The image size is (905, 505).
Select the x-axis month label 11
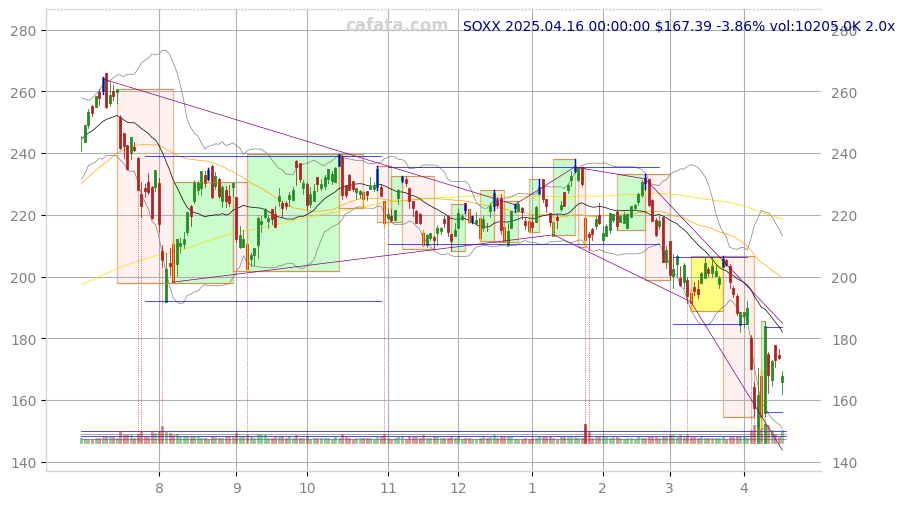(388, 488)
